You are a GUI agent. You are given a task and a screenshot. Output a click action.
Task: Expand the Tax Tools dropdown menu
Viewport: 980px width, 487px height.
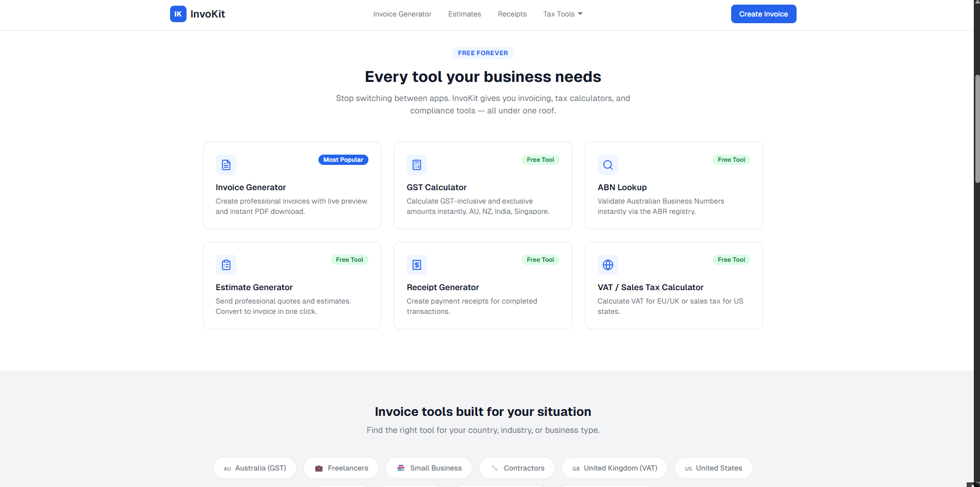[x=563, y=14]
